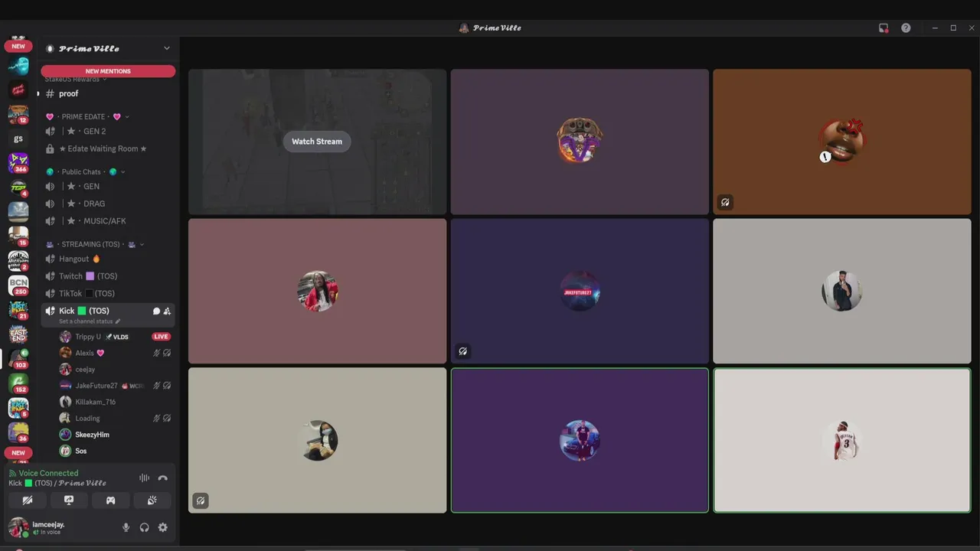Open the TGP server icon with 4 badge
980x551 pixels.
[18, 187]
